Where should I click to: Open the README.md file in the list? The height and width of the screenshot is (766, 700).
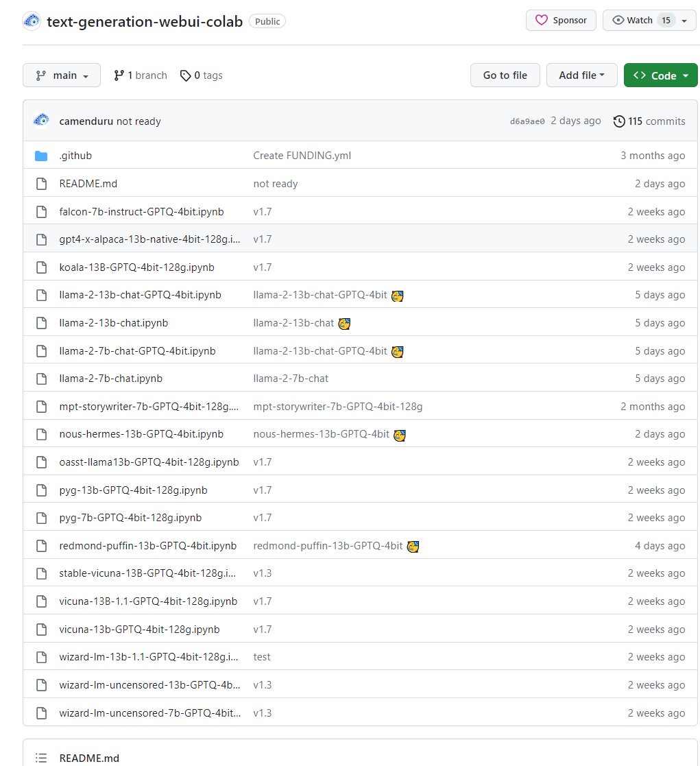[88, 184]
